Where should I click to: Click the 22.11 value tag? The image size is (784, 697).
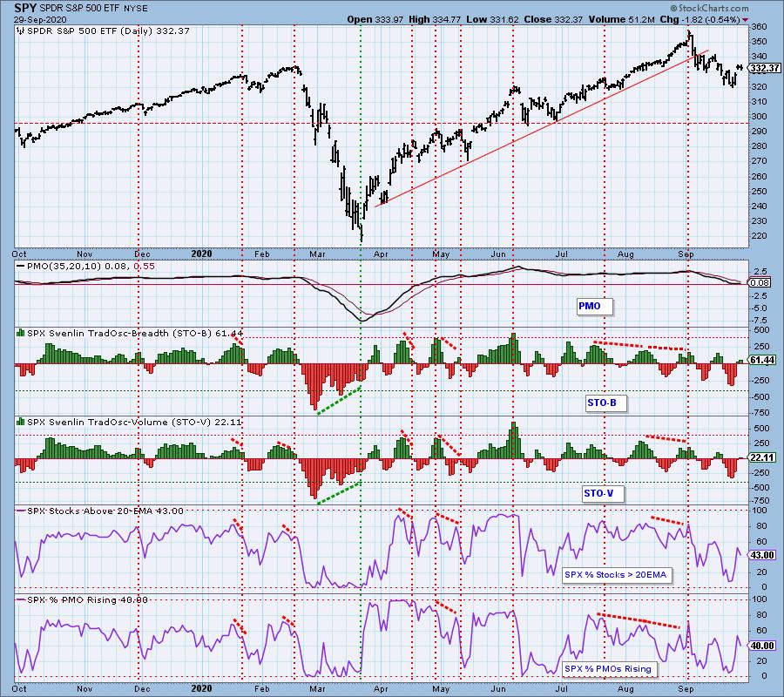tap(762, 457)
